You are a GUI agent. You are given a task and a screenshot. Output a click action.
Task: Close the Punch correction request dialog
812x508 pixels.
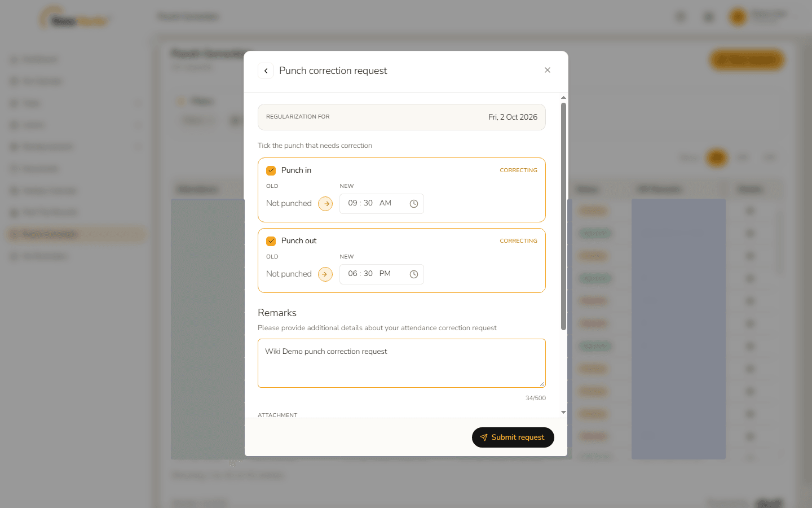coord(548,70)
